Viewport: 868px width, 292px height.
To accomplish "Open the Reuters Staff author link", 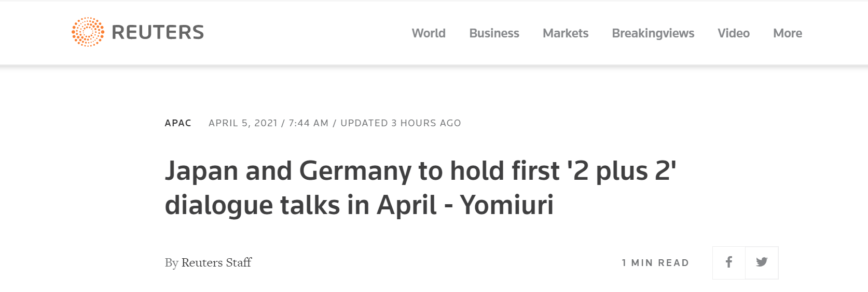I will pyautogui.click(x=216, y=262).
